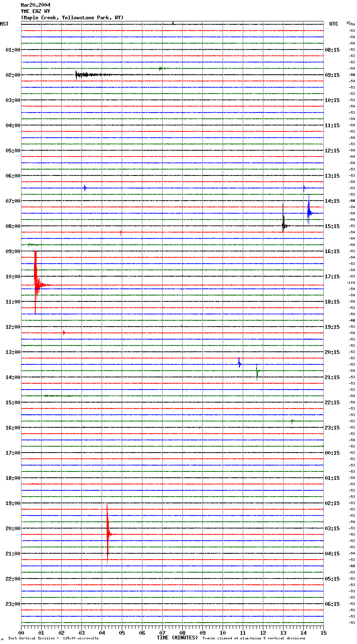
Task: Click minute 15 tick label on bottom axis
Action: click(x=323, y=633)
